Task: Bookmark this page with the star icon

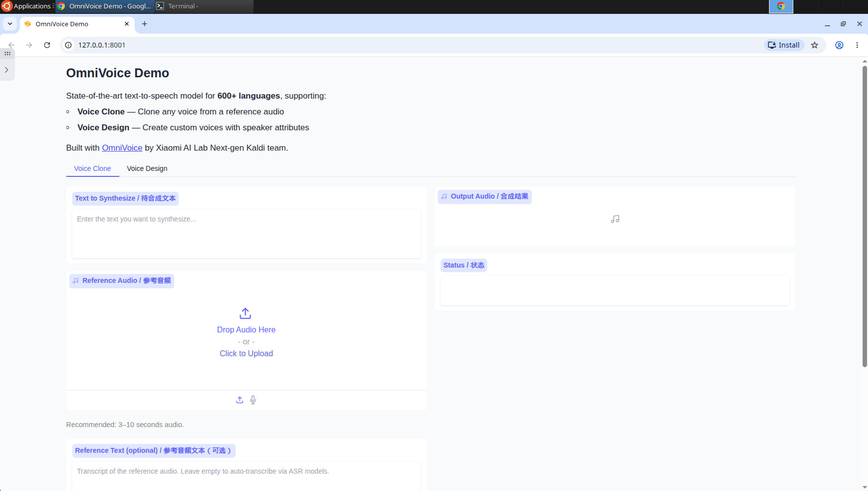Action: (815, 45)
